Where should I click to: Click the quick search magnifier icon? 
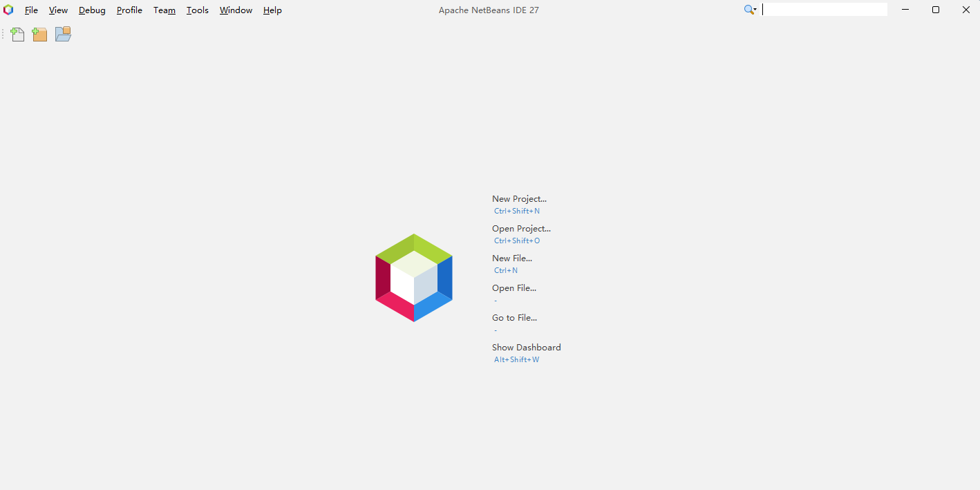pos(748,10)
